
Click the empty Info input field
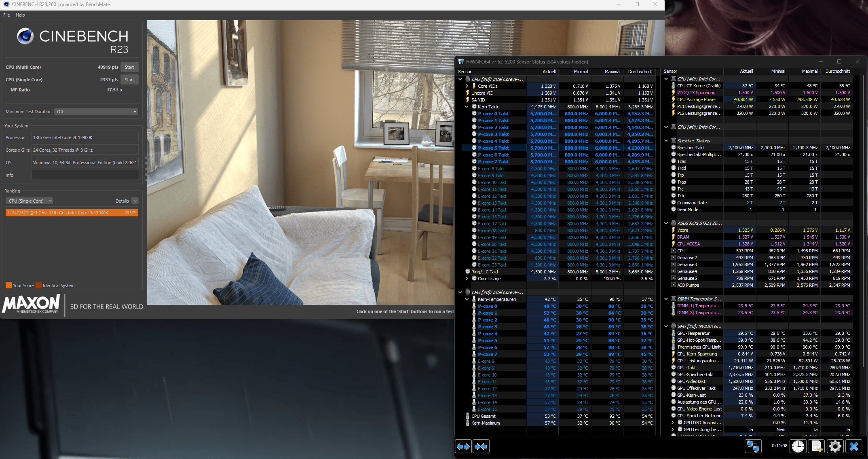tap(85, 175)
